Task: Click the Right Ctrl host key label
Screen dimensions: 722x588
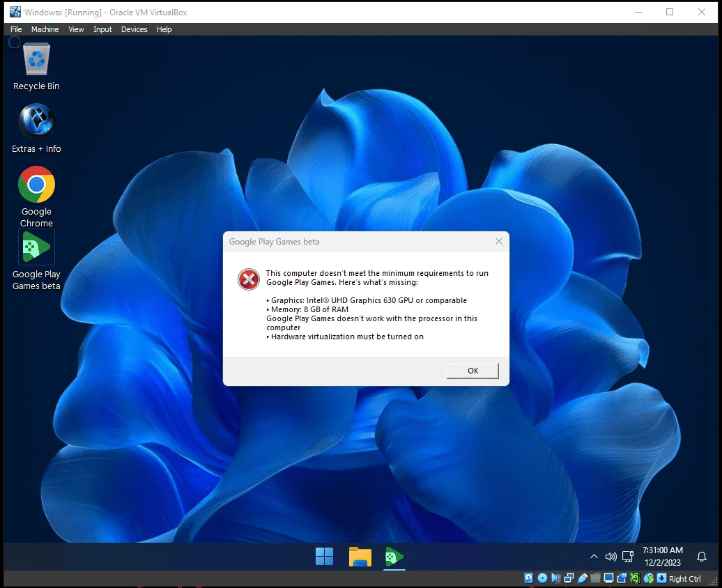Action: pos(684,579)
